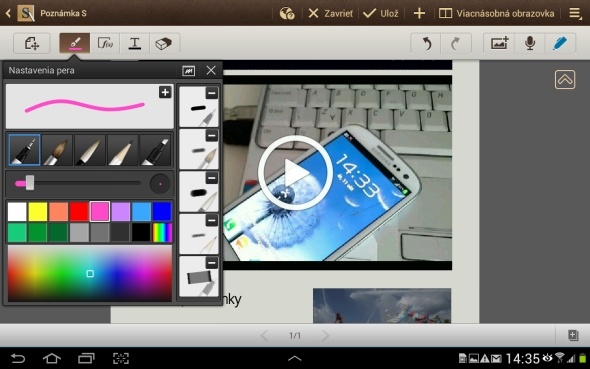The height and width of the screenshot is (369, 590).
Task: Switch pen settings panel preset view
Action: tap(189, 70)
